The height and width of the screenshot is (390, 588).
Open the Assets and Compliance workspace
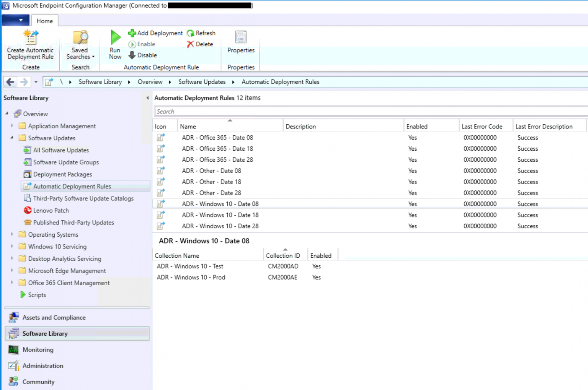tap(54, 317)
